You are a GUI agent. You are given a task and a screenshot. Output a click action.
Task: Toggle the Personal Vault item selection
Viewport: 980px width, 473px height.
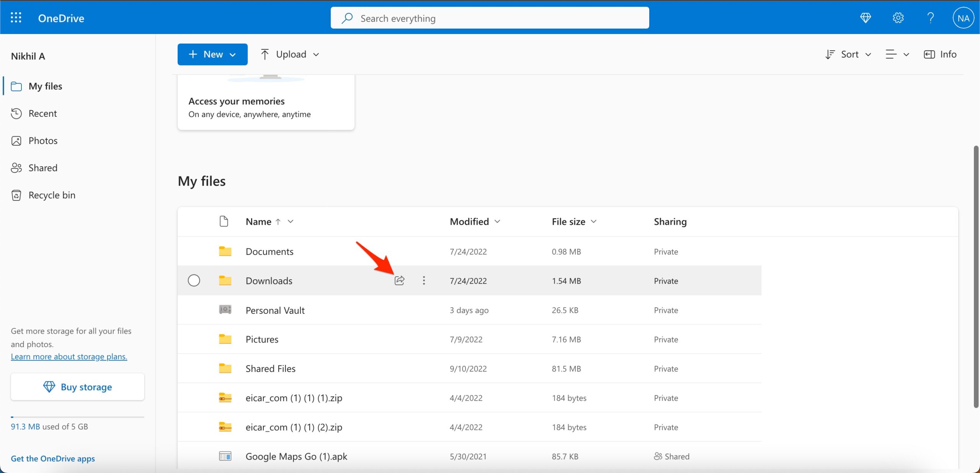click(194, 310)
